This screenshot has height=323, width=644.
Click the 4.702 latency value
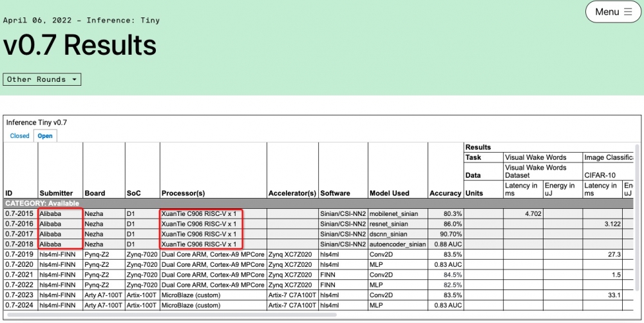(x=533, y=213)
